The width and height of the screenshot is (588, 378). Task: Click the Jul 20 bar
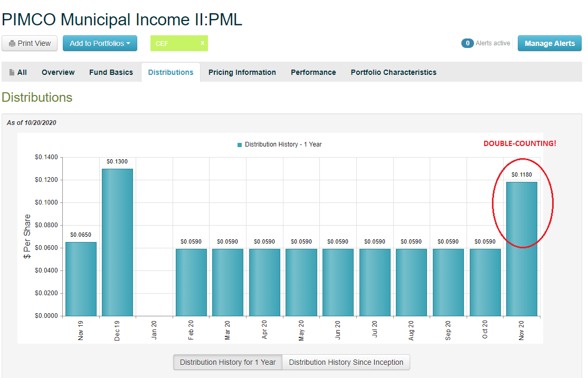(375, 283)
